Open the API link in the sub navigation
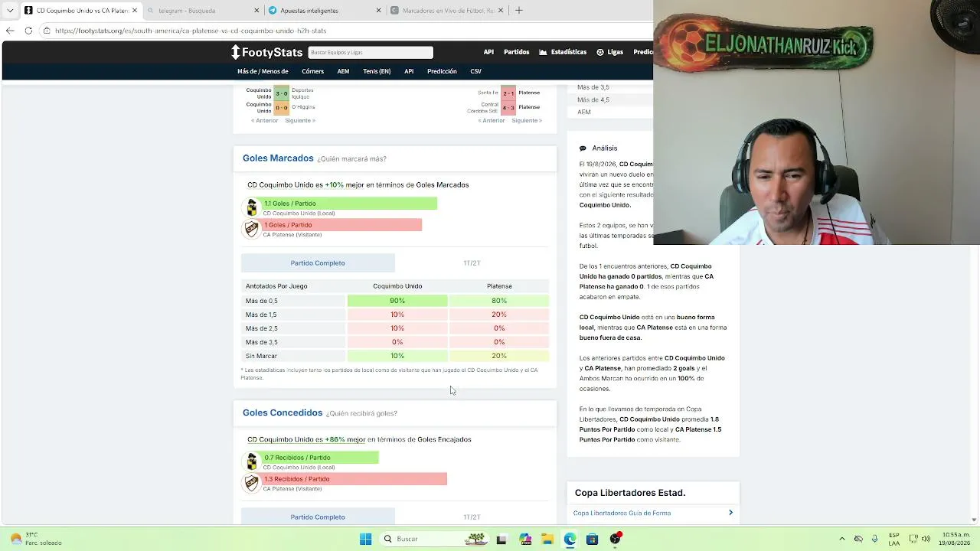 [x=409, y=71]
